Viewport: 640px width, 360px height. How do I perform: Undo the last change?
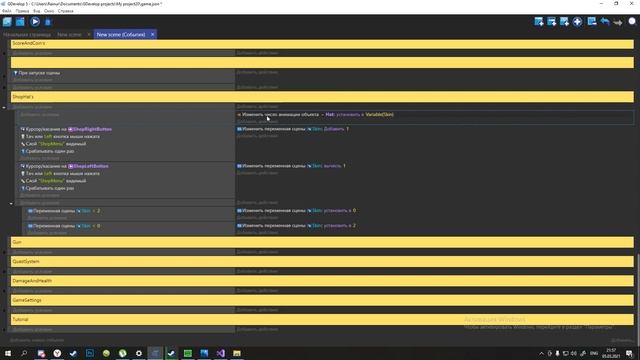(605, 22)
